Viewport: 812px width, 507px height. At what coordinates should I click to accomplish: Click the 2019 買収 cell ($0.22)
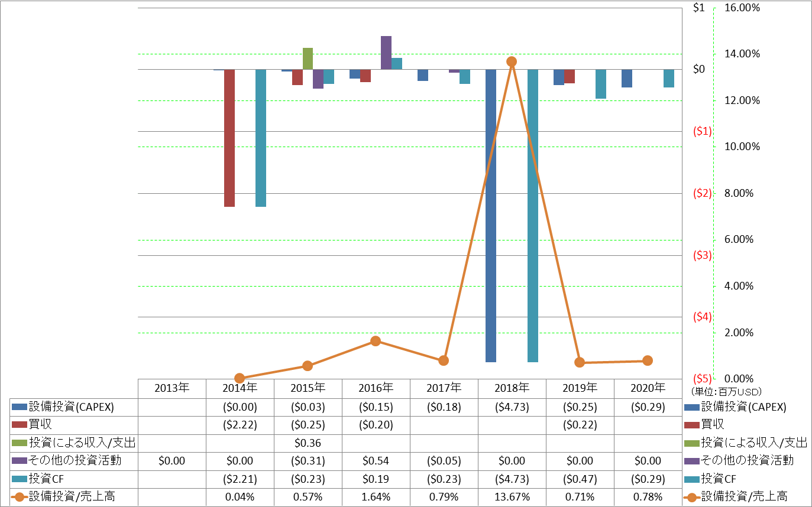[580, 424]
